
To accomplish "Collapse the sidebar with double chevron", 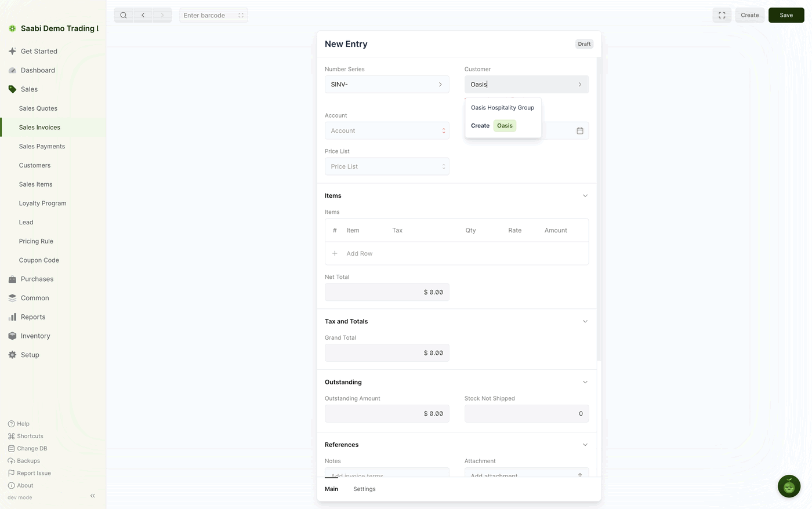I will 93,496.
